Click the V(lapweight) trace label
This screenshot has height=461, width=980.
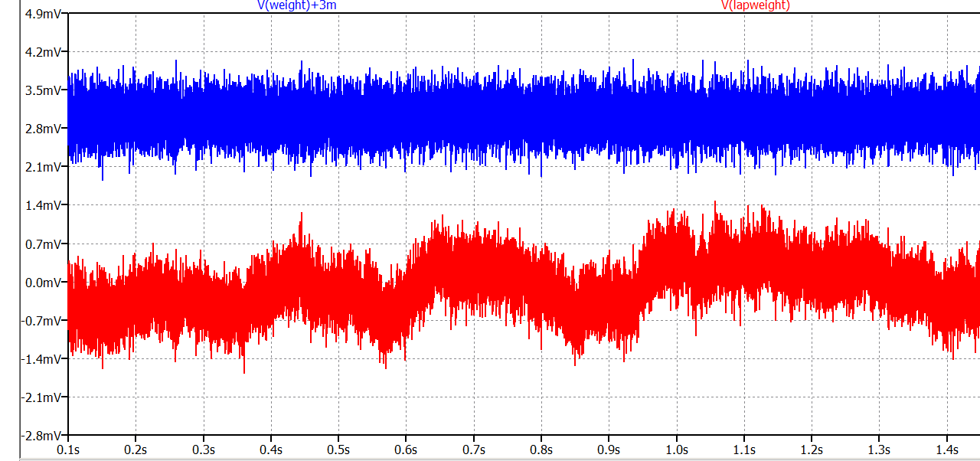pyautogui.click(x=755, y=5)
